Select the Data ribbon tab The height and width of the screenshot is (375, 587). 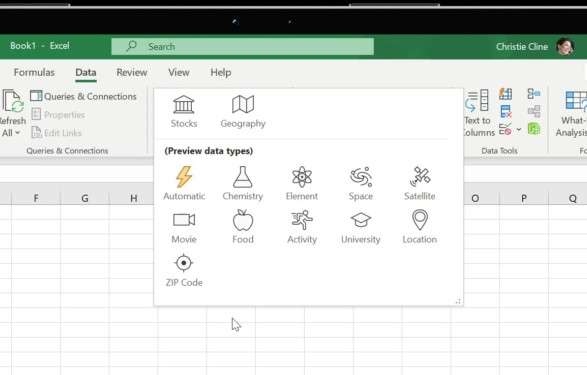pos(86,72)
